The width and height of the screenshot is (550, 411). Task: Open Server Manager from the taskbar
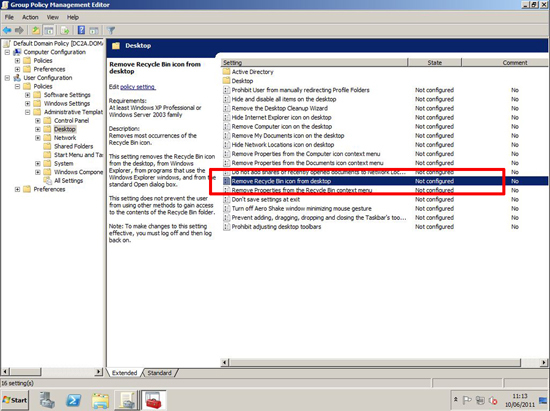(x=47, y=400)
